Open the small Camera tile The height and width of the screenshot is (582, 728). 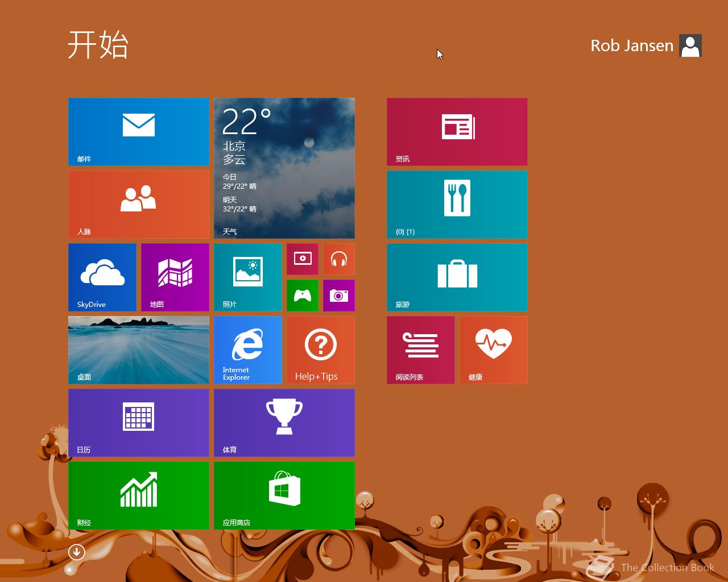pyautogui.click(x=339, y=296)
